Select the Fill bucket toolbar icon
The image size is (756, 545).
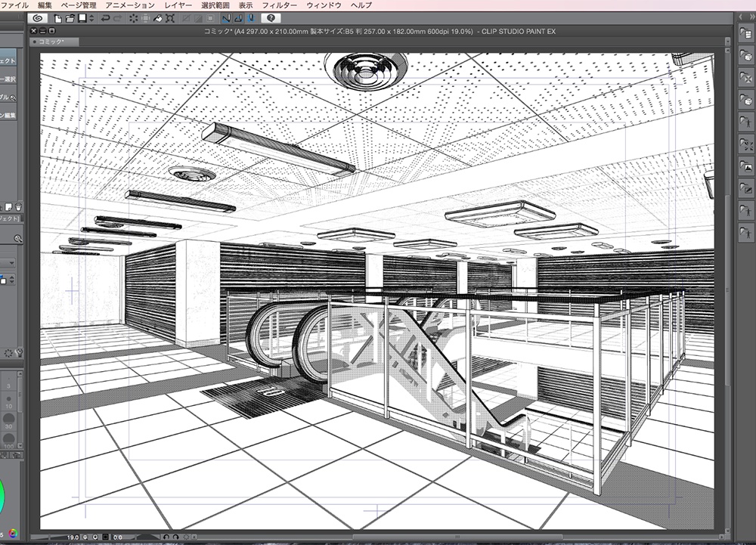pos(157,17)
